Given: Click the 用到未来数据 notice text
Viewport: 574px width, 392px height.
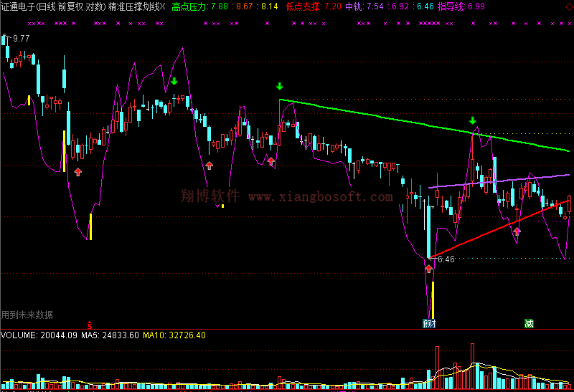Looking at the screenshot, I should tap(27, 315).
